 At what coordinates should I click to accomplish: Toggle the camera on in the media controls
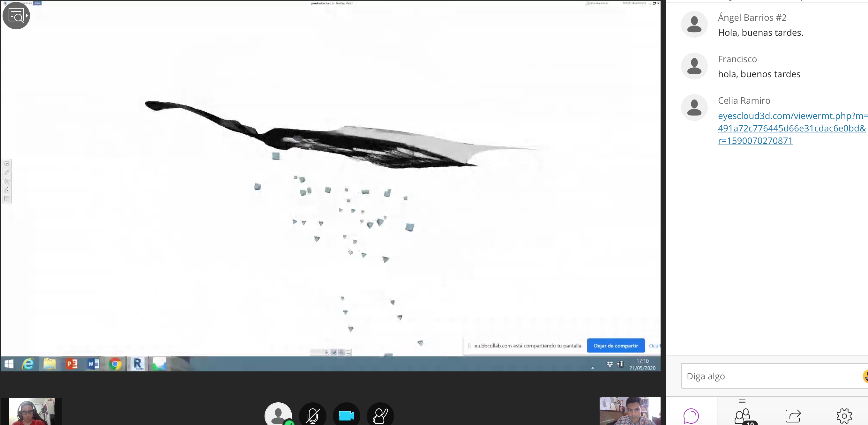click(346, 415)
